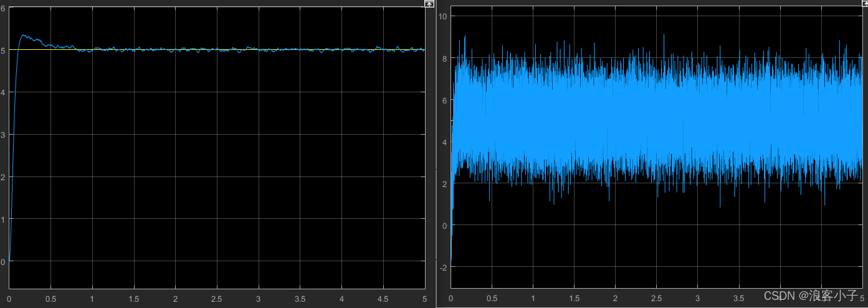Click x-axis label 1.5 on right scope
Image resolution: width=868 pixels, height=308 pixels.
[575, 299]
